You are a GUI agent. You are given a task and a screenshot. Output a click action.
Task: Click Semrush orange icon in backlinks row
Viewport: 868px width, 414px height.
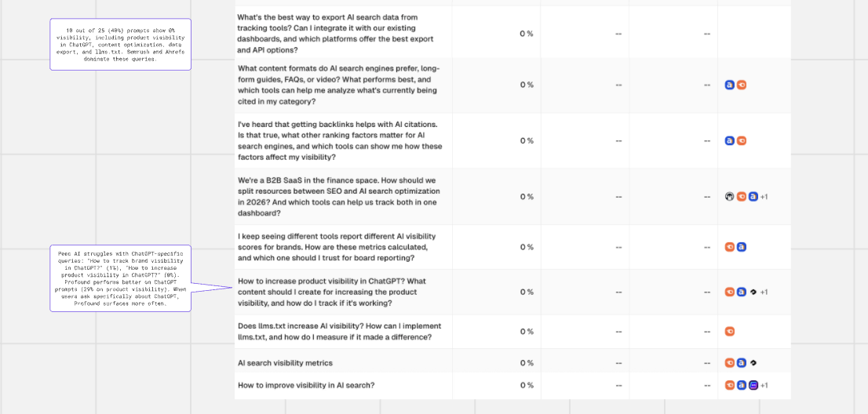[742, 141]
